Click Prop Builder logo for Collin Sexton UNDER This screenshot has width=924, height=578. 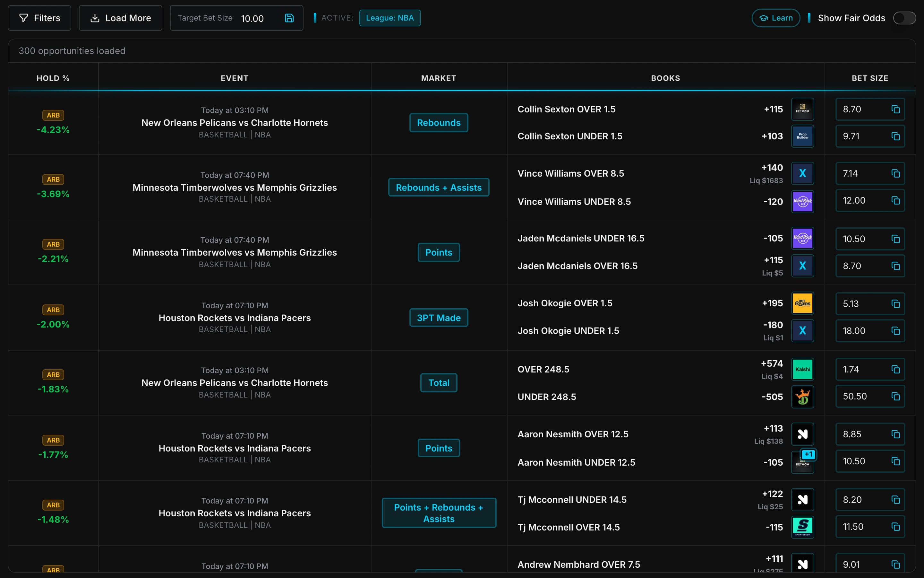[802, 136]
